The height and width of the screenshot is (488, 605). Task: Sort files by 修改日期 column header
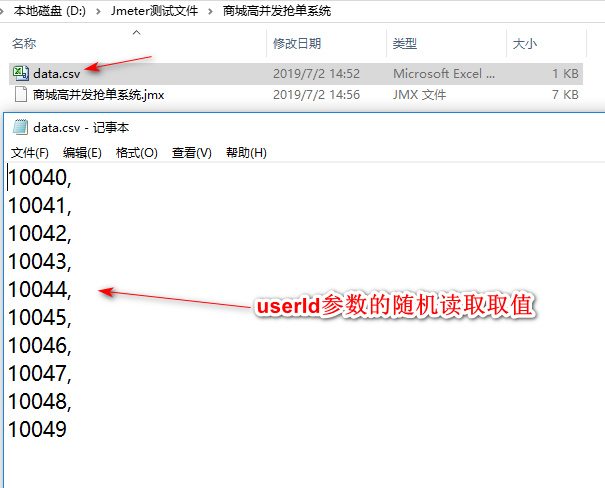[297, 44]
